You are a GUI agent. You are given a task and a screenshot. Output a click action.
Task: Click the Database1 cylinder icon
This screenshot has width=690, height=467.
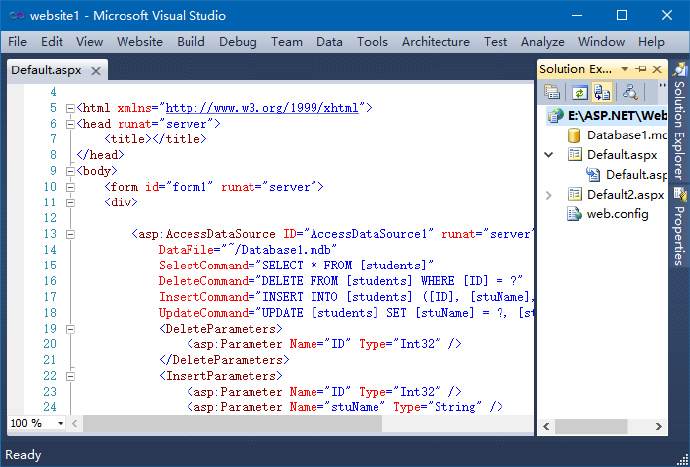point(574,136)
